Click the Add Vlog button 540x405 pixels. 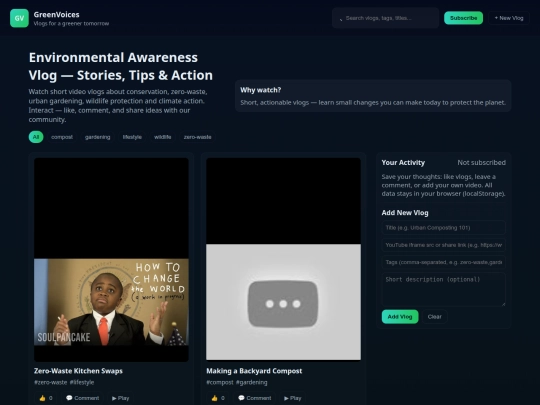tap(400, 317)
